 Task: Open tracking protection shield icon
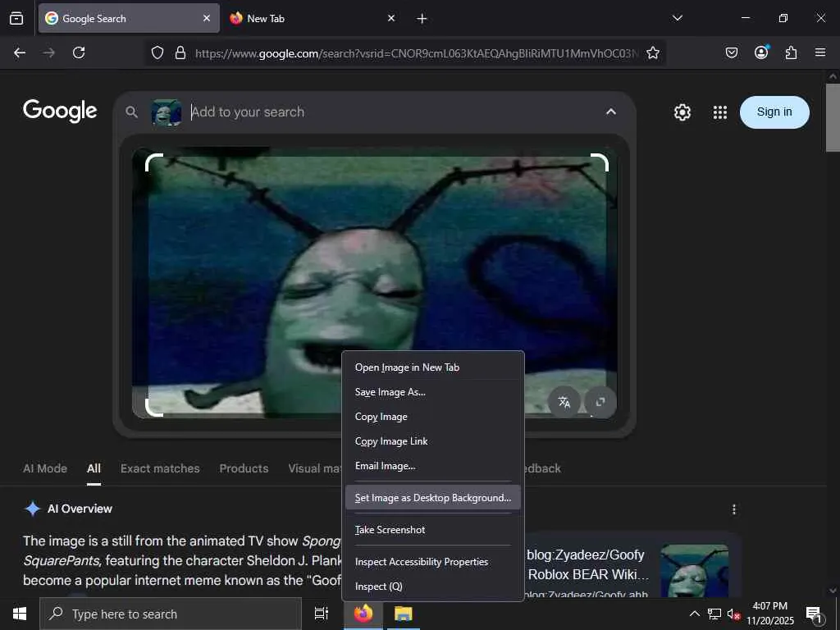coord(157,52)
